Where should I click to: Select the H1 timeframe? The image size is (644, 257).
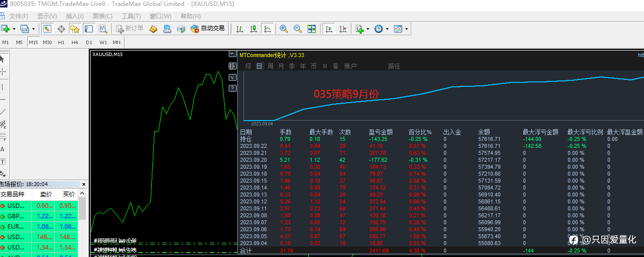[61, 42]
